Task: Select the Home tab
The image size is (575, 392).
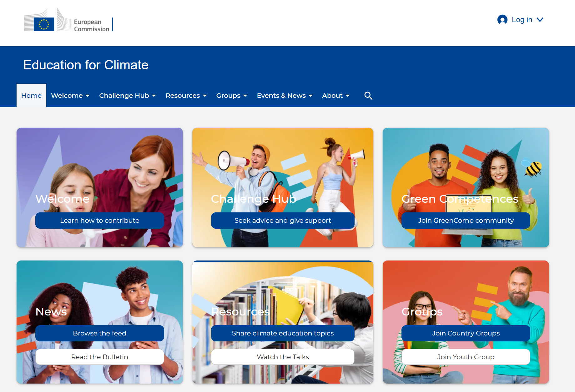Action: (31, 96)
